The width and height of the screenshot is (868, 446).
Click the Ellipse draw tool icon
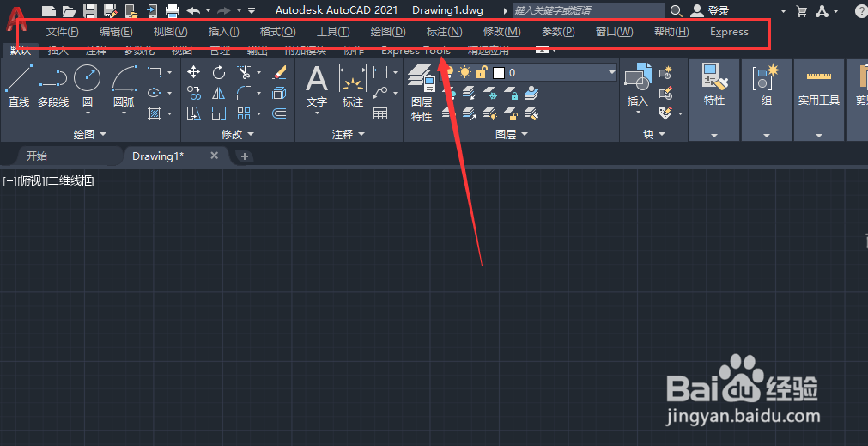point(155,93)
